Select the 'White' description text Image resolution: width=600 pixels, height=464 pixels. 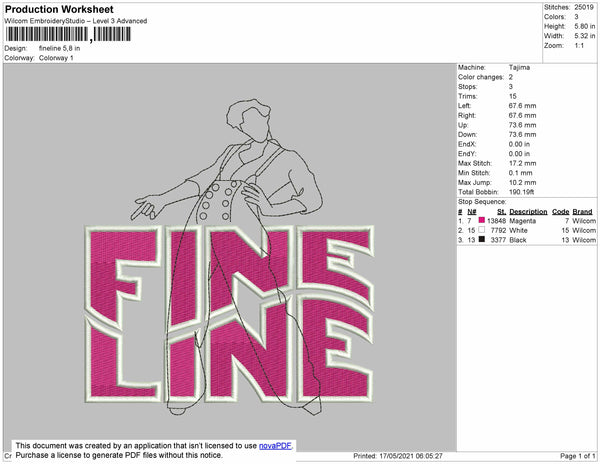pyautogui.click(x=518, y=230)
